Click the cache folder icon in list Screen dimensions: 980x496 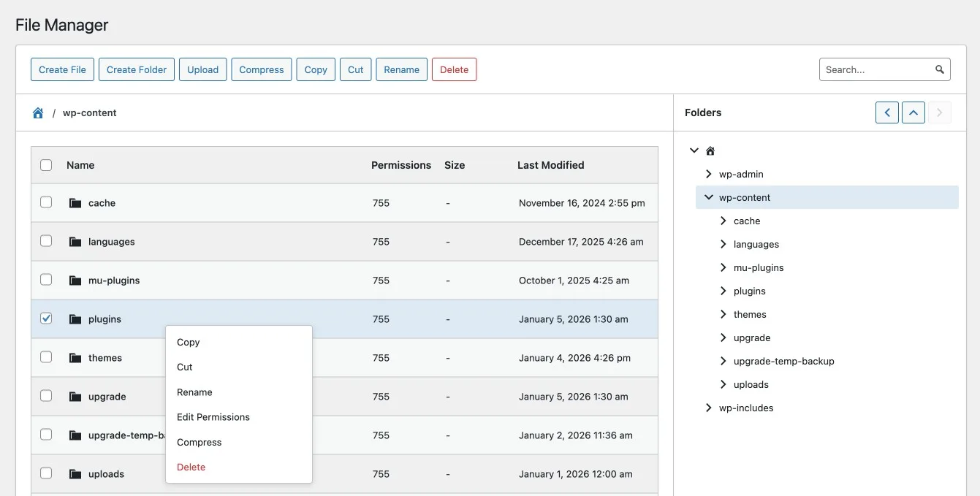pos(75,203)
